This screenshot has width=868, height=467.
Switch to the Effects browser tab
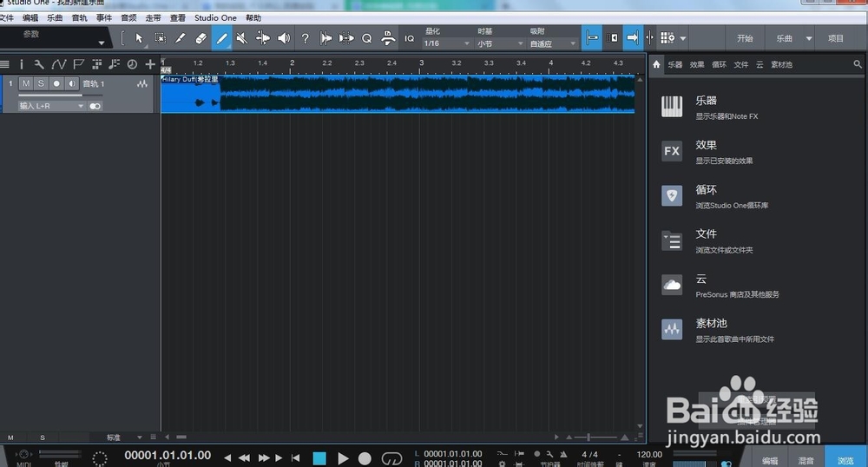click(x=697, y=65)
